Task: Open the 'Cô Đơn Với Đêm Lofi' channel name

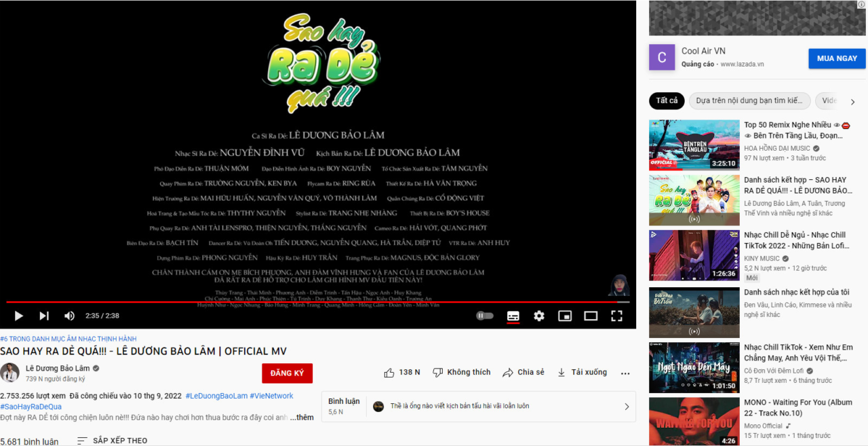Action: (x=774, y=371)
